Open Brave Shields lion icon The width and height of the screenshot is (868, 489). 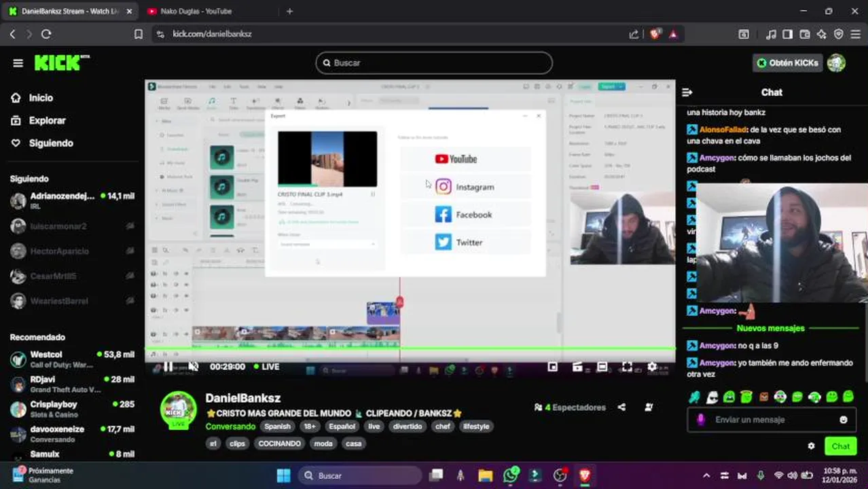point(655,34)
